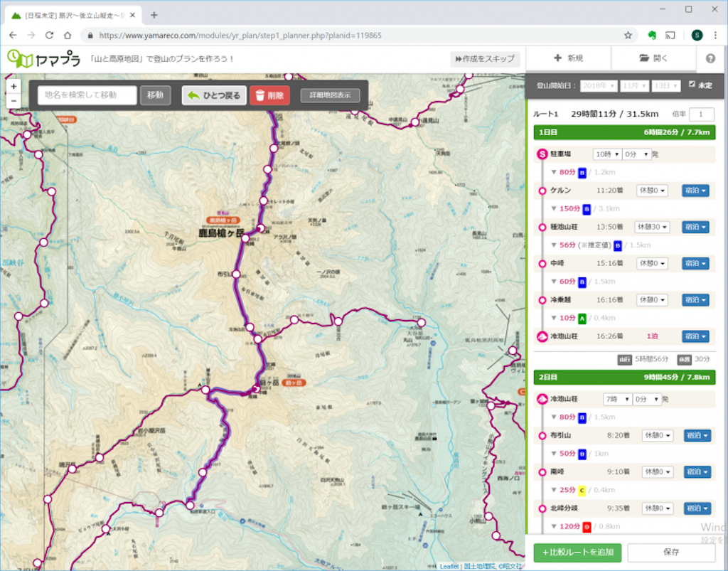Open the Evernote extension icon
This screenshot has height=571, width=728.
tap(652, 36)
